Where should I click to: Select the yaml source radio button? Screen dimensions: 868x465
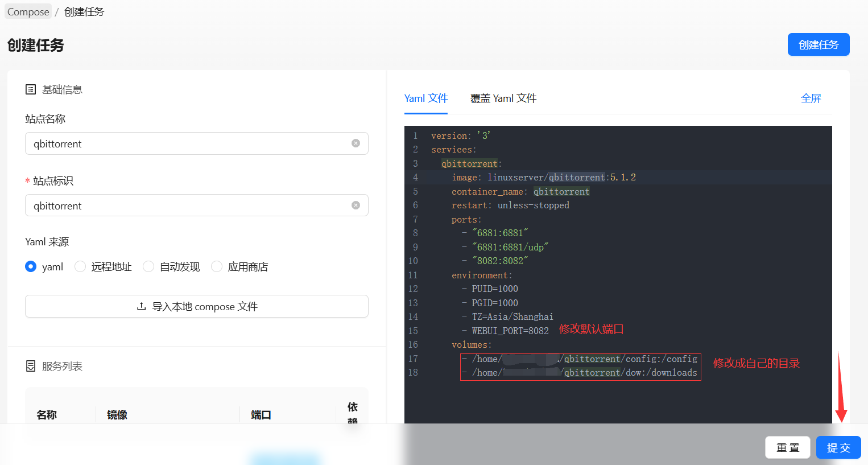31,266
